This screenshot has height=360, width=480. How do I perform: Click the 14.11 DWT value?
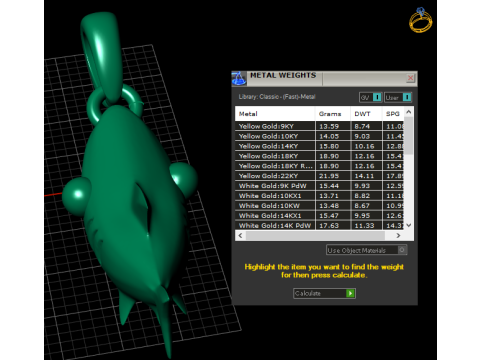pos(364,176)
